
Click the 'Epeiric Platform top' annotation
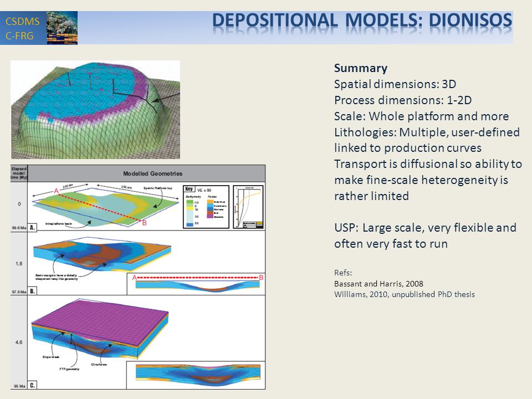158,188
